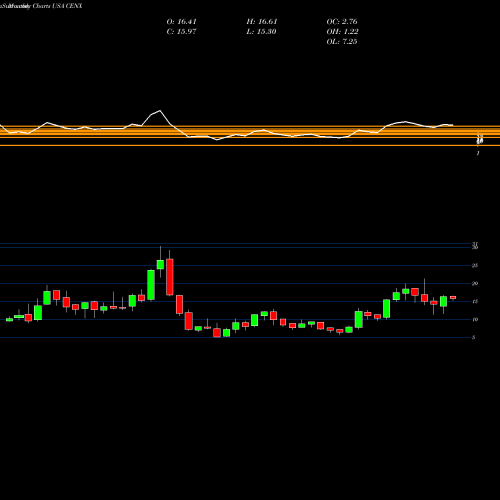This screenshot has width=500, height=500.
Task: Click the 10 price axis label
Action: click(x=475, y=319)
